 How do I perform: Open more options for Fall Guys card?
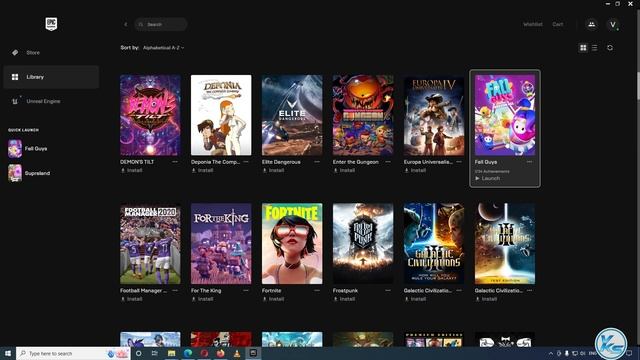pos(529,162)
